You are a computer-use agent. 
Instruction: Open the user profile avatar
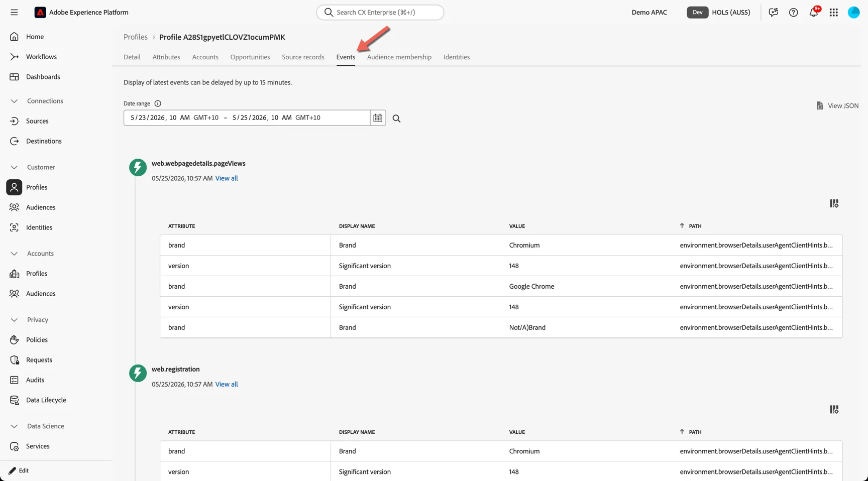853,12
